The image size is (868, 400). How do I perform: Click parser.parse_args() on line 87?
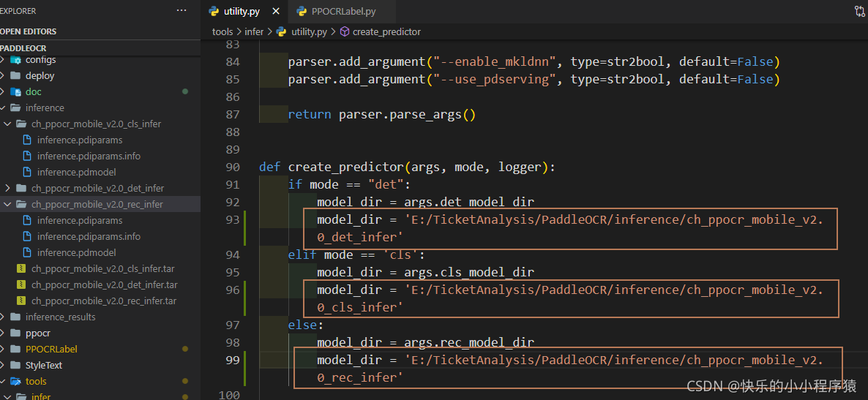coord(408,115)
